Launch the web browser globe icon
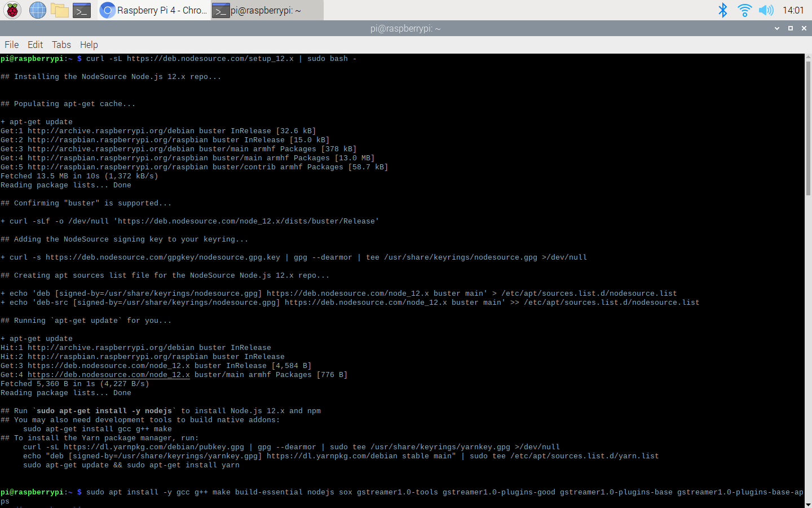This screenshot has width=812, height=508. tap(37, 10)
